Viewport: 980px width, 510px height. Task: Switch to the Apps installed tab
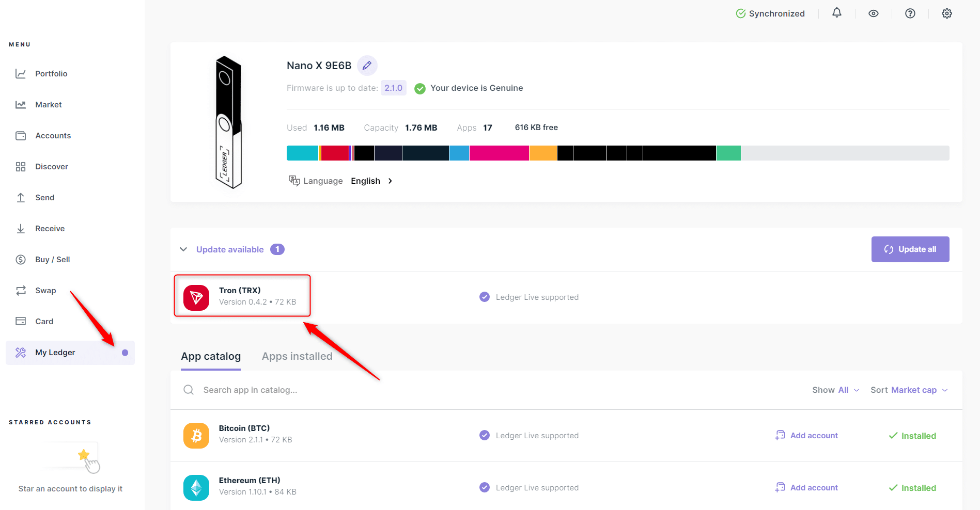coord(297,356)
